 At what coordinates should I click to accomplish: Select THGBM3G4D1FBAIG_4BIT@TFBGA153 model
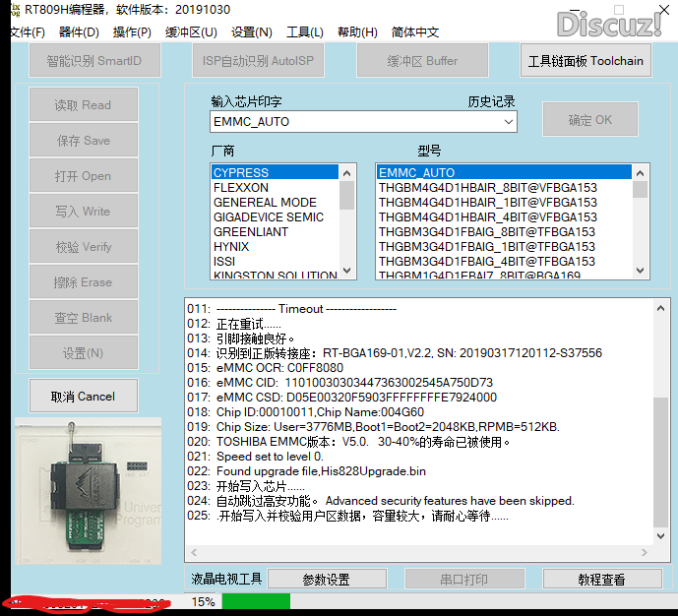504,261
